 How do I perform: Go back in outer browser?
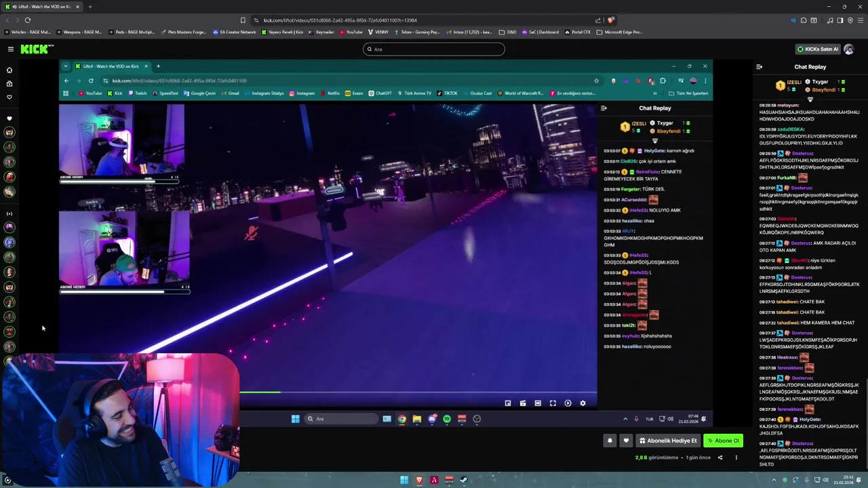[7, 20]
